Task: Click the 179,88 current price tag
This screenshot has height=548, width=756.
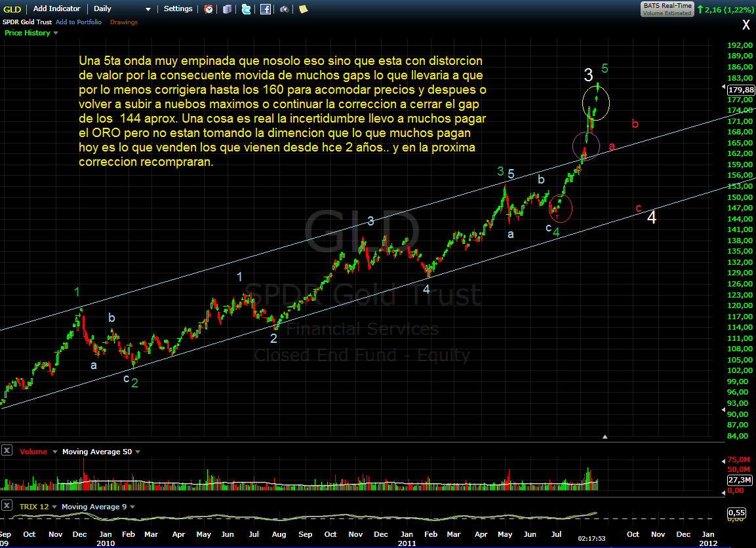Action: pyautogui.click(x=741, y=90)
